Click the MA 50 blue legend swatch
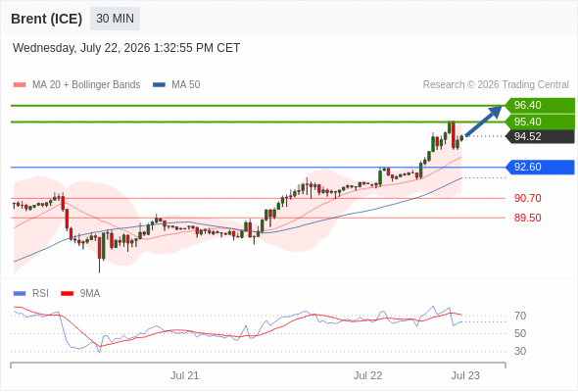The height and width of the screenshot is (392, 578). 159,85
